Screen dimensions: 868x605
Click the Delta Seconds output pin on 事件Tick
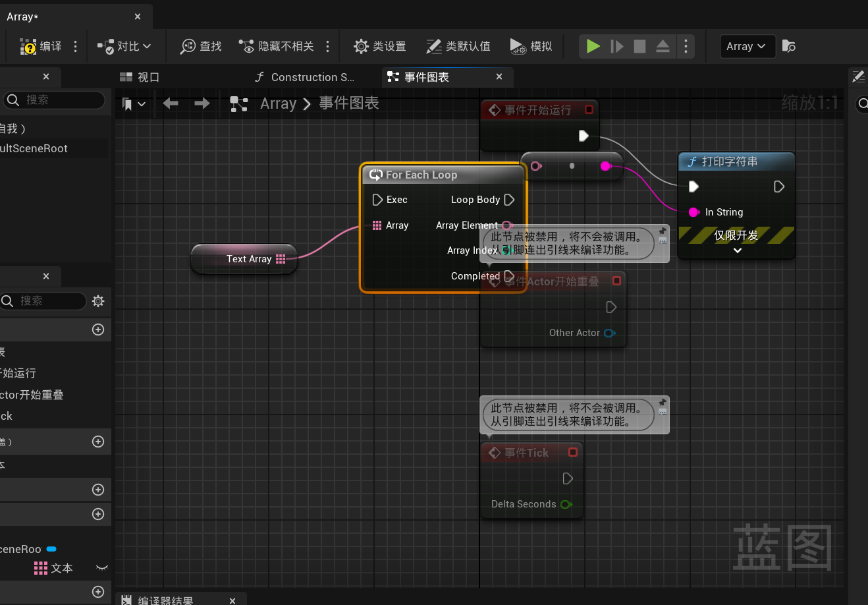tap(566, 504)
